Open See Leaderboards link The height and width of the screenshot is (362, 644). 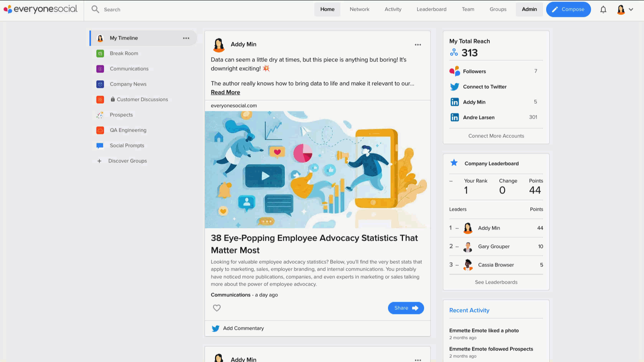pyautogui.click(x=496, y=282)
